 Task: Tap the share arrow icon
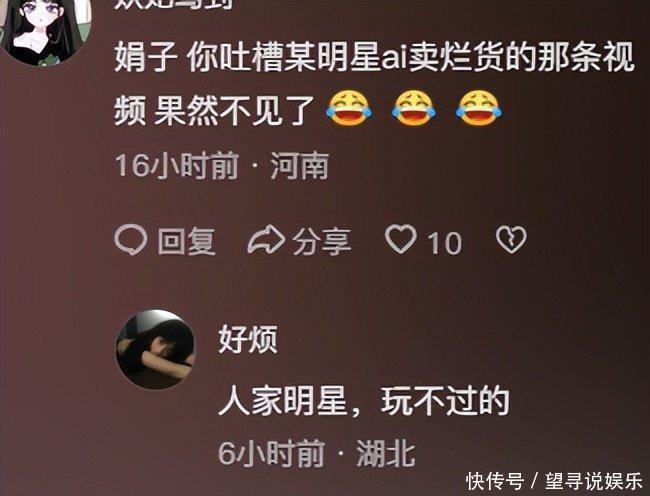(x=266, y=240)
